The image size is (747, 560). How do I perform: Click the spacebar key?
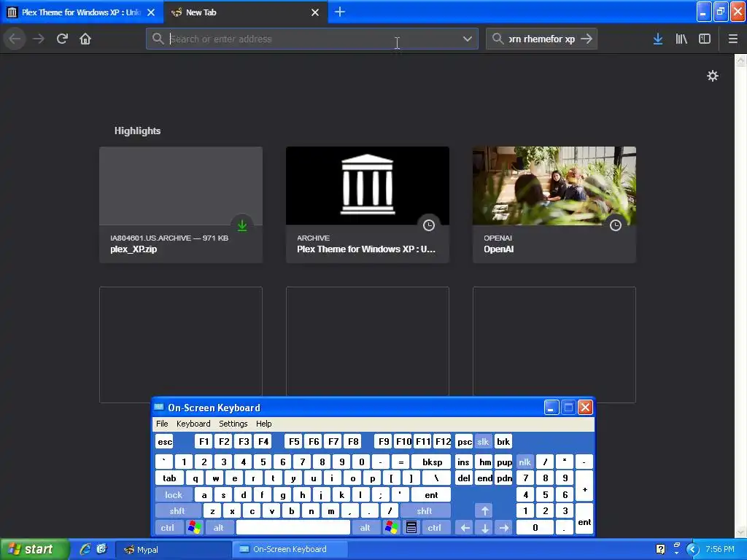point(293,528)
